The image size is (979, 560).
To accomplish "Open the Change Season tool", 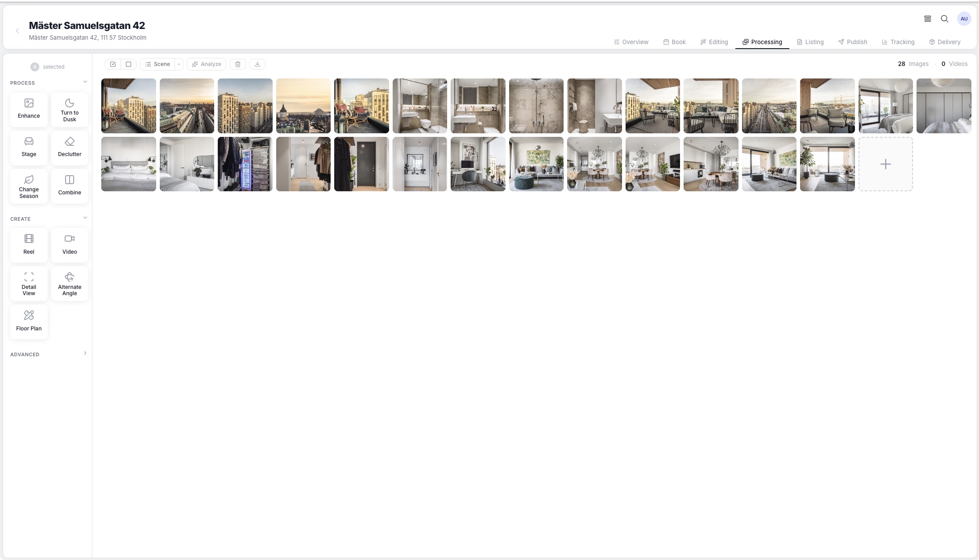I will pos(29,186).
